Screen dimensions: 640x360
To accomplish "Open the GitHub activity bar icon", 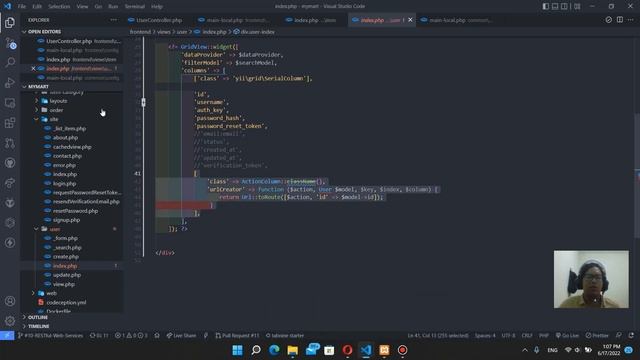I will [x=10, y=163].
